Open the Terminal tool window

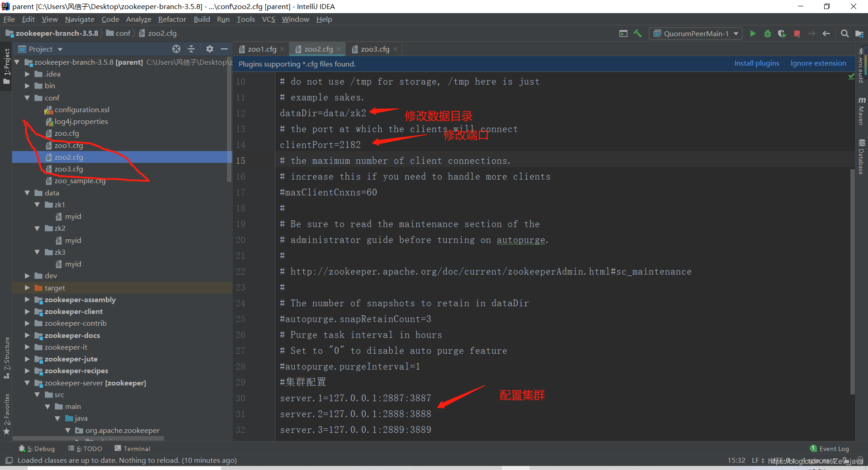click(x=132, y=448)
